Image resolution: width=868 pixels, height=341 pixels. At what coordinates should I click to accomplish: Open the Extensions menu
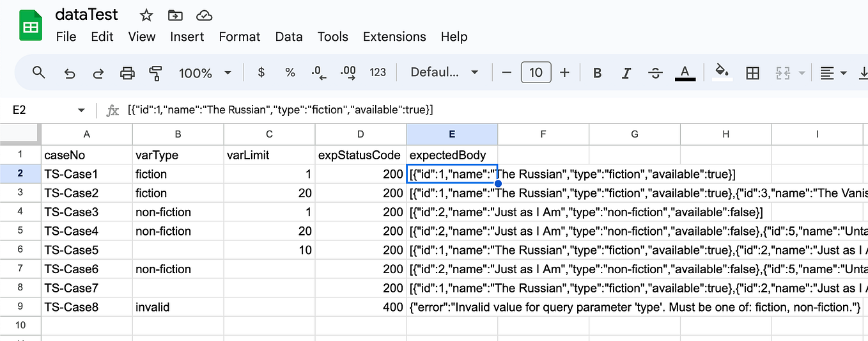pyautogui.click(x=394, y=36)
